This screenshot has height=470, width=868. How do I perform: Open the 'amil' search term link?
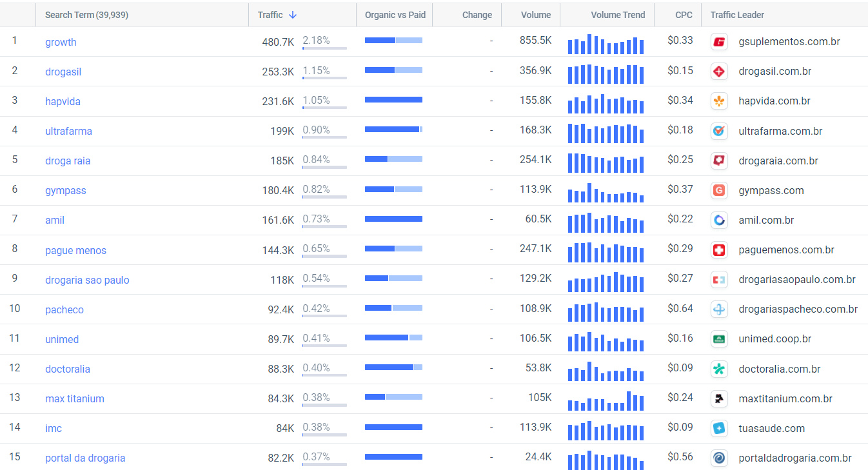tap(55, 220)
